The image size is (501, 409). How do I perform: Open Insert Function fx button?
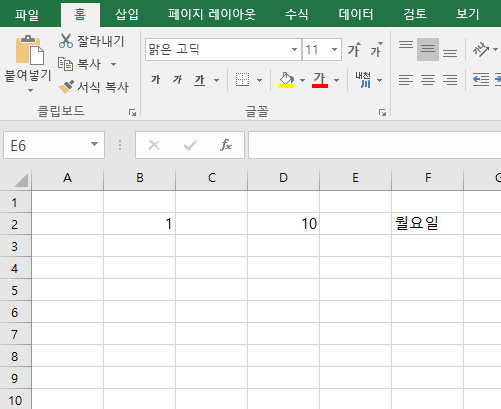pyautogui.click(x=226, y=145)
